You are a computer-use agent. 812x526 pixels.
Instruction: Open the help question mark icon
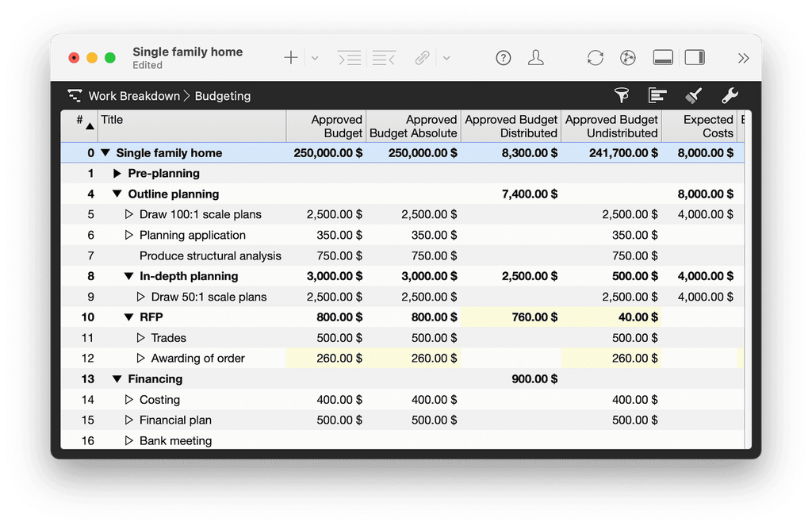click(x=503, y=58)
